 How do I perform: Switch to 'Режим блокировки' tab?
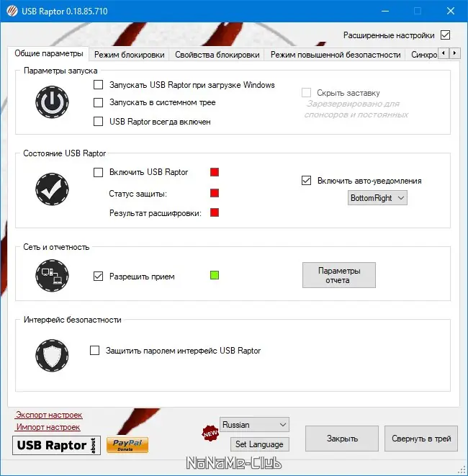(130, 55)
